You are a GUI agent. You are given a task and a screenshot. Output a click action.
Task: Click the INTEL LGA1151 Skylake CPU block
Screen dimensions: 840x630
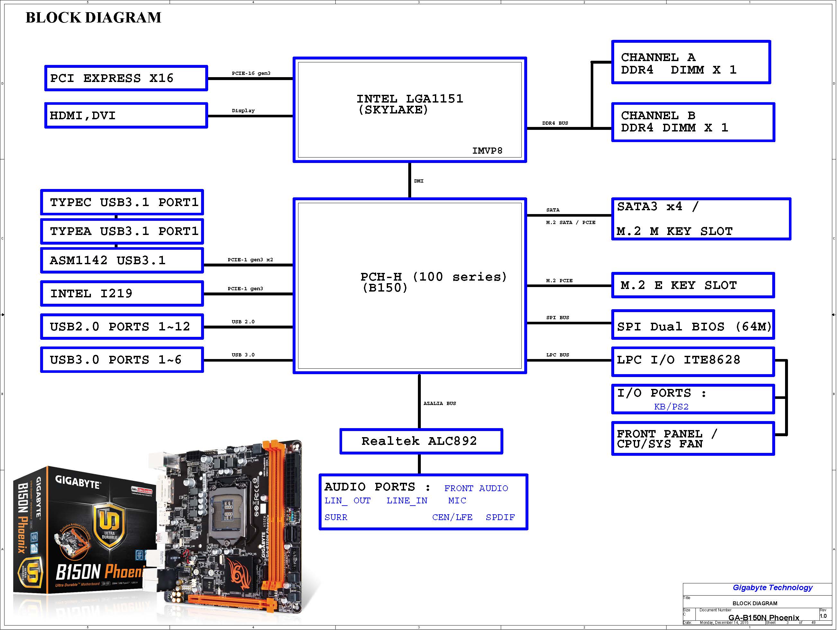coord(409,109)
